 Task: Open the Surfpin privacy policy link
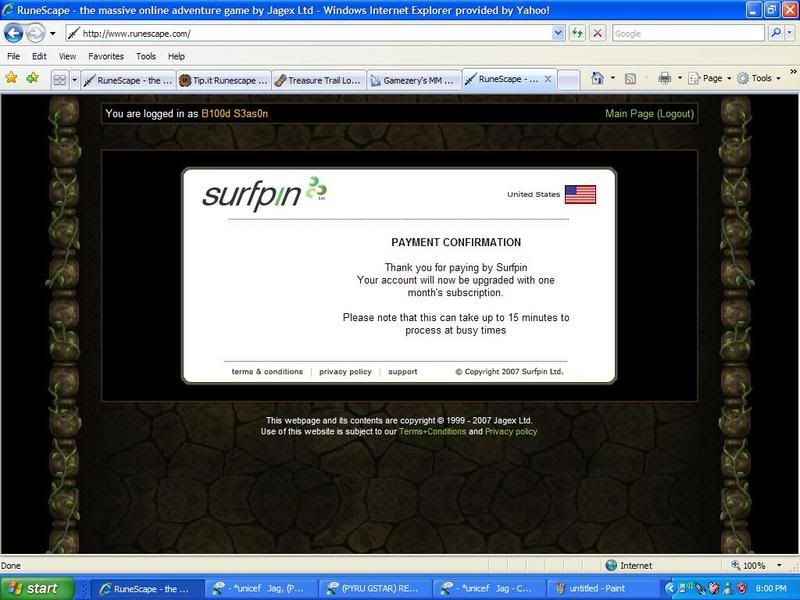pyautogui.click(x=345, y=371)
